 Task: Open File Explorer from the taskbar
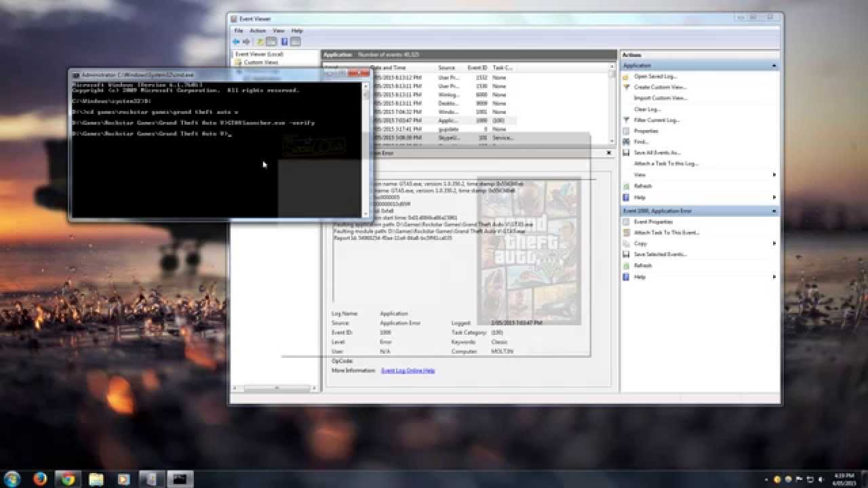(x=96, y=479)
